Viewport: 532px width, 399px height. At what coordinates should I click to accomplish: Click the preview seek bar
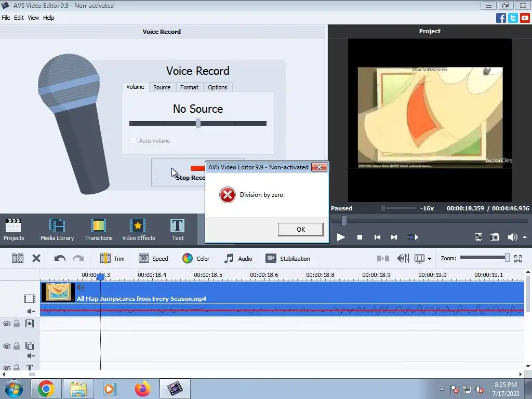pyautogui.click(x=429, y=221)
